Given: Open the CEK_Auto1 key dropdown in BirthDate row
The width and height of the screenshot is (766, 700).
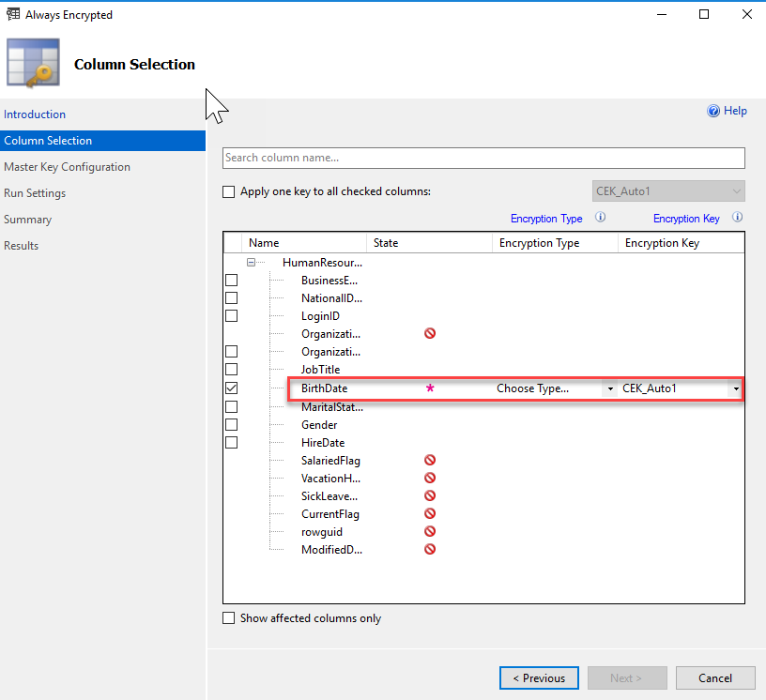Looking at the screenshot, I should pos(736,388).
